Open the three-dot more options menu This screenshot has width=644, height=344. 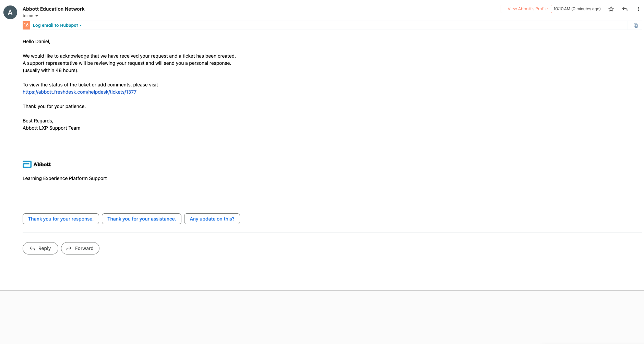pyautogui.click(x=638, y=9)
